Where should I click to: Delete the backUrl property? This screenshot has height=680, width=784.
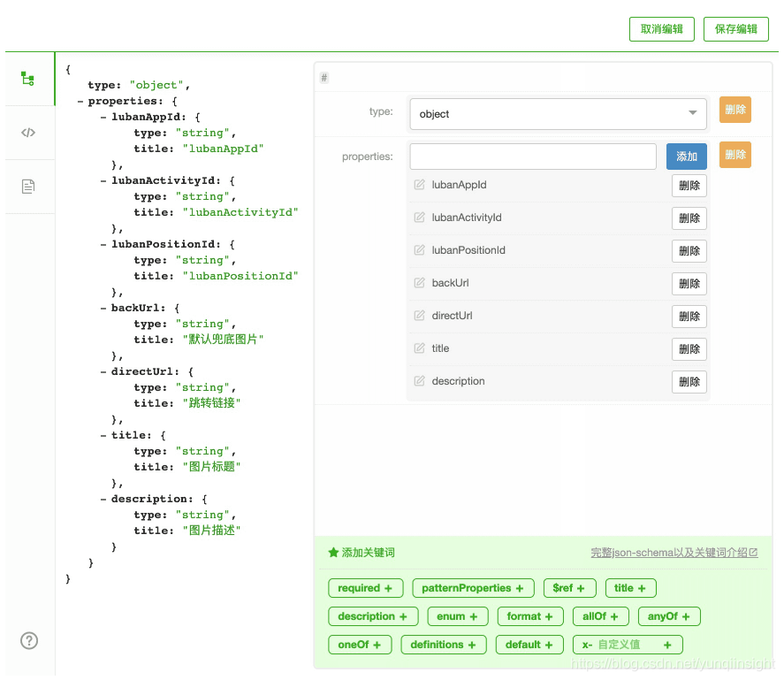[x=689, y=284]
